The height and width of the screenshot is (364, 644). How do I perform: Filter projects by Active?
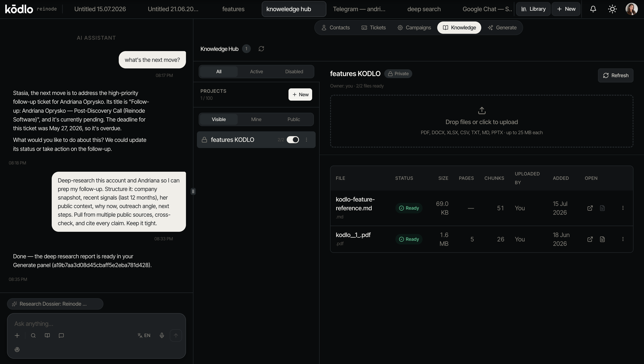click(x=257, y=72)
